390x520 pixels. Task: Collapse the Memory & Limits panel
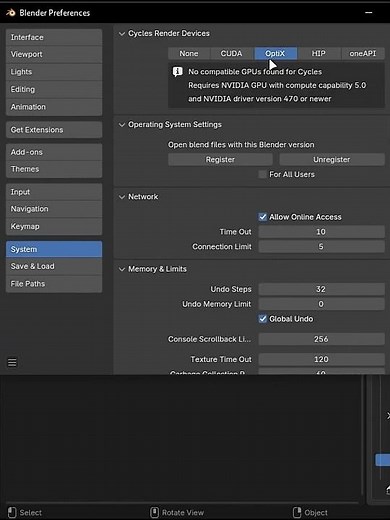pyautogui.click(x=122, y=269)
